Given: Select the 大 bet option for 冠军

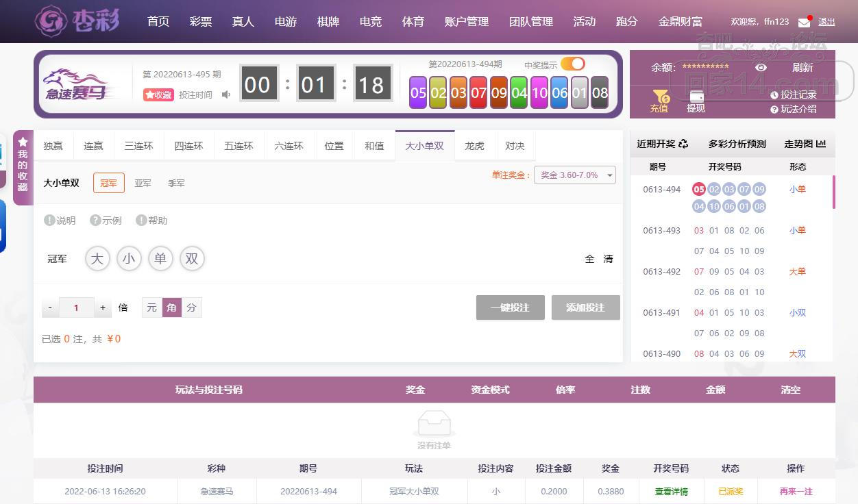Looking at the screenshot, I should (x=97, y=259).
